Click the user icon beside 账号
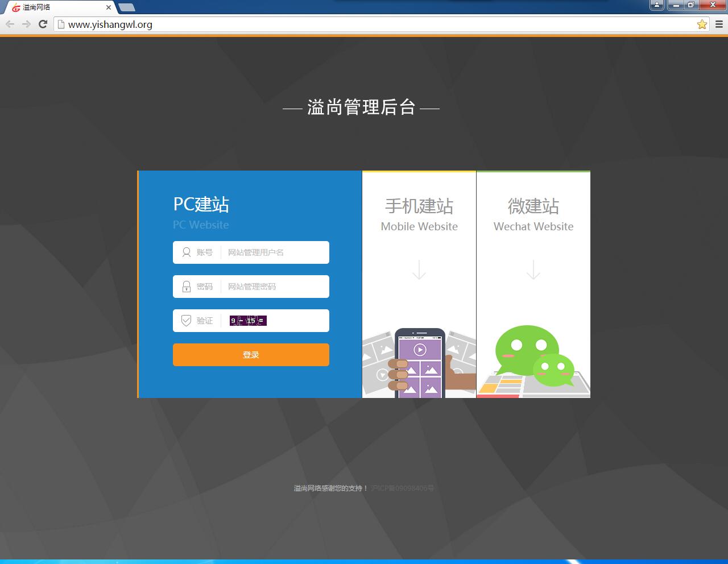 186,252
